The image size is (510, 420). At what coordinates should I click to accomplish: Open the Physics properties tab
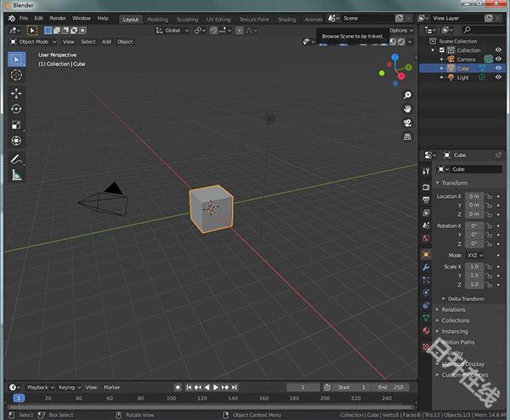(426, 292)
